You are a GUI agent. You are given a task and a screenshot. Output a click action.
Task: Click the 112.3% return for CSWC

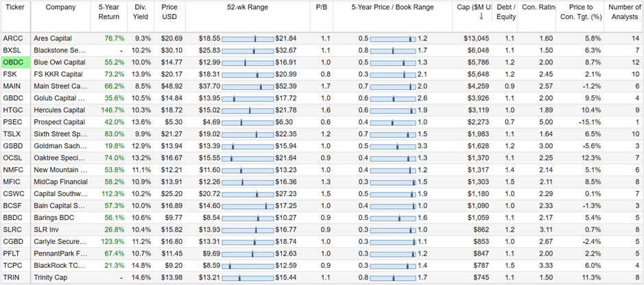112,194
